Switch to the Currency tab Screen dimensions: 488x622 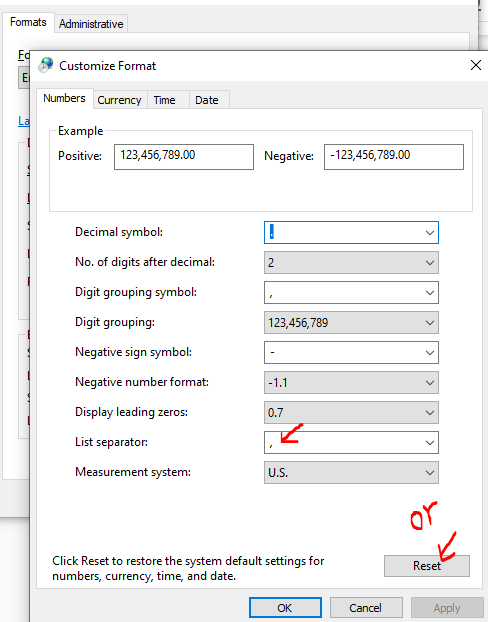119,100
